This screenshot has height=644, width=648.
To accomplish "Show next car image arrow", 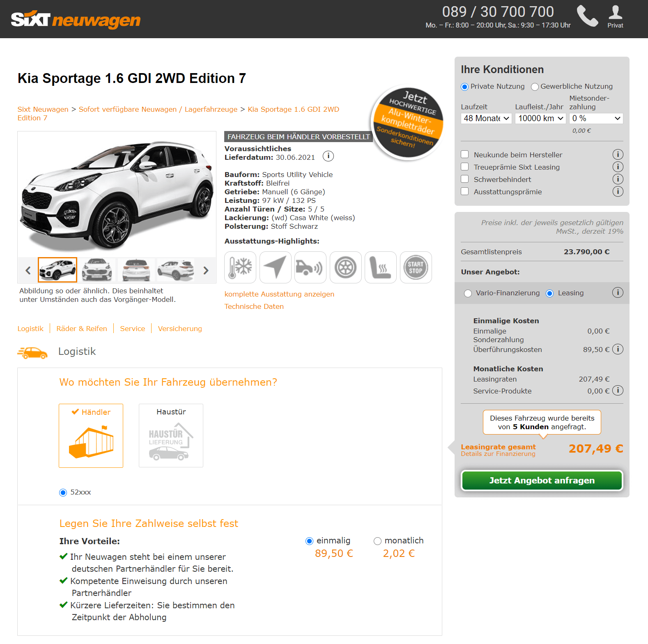I will click(x=206, y=270).
